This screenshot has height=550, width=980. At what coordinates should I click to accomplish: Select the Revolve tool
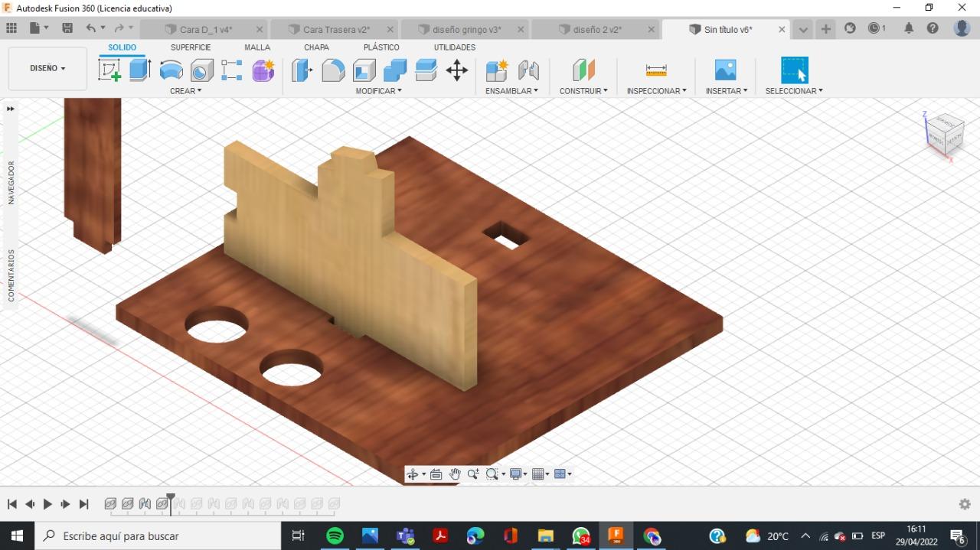[171, 71]
